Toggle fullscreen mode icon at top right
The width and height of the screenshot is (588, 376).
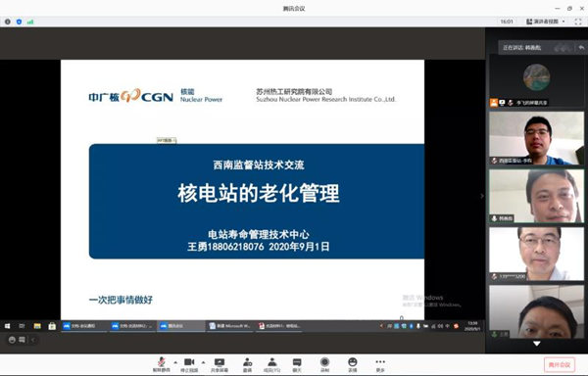578,22
